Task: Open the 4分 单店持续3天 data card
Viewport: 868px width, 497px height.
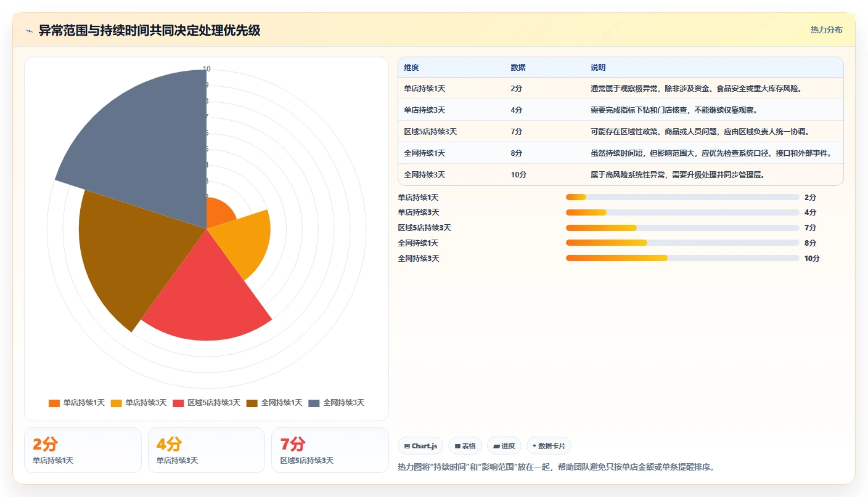Action: point(207,450)
